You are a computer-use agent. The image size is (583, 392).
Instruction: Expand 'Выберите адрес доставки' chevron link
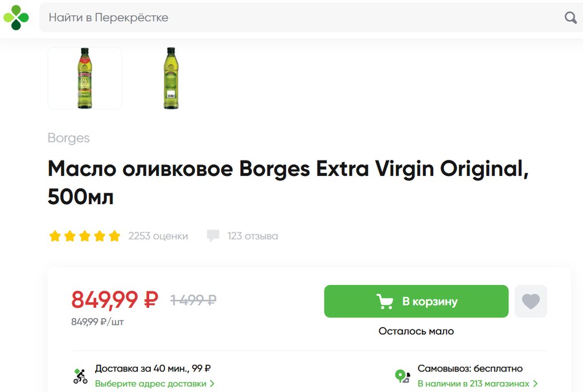tap(155, 383)
